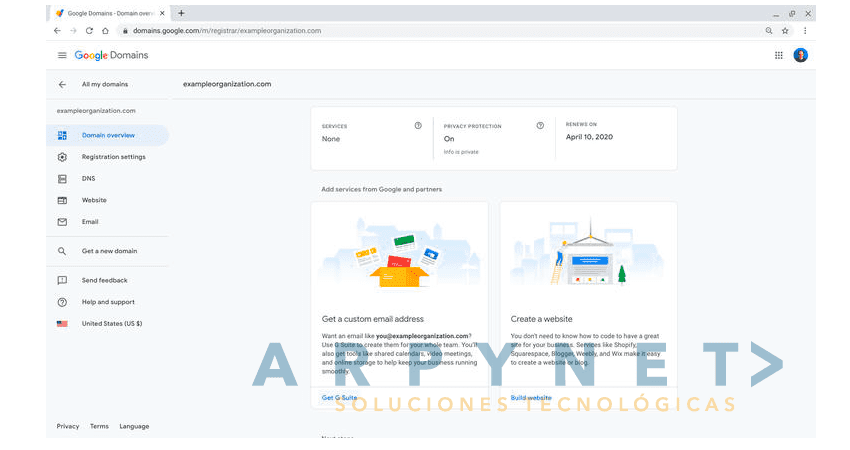
Task: Reload the page
Action: tap(89, 31)
